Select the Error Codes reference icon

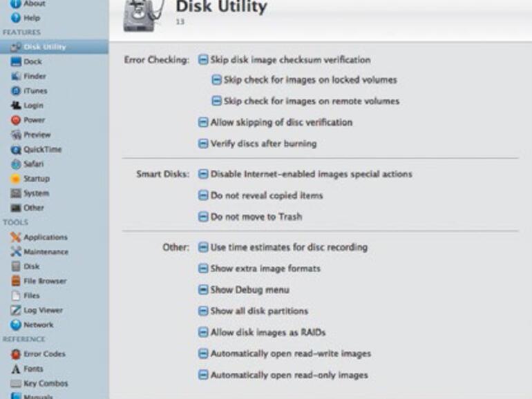point(17,354)
